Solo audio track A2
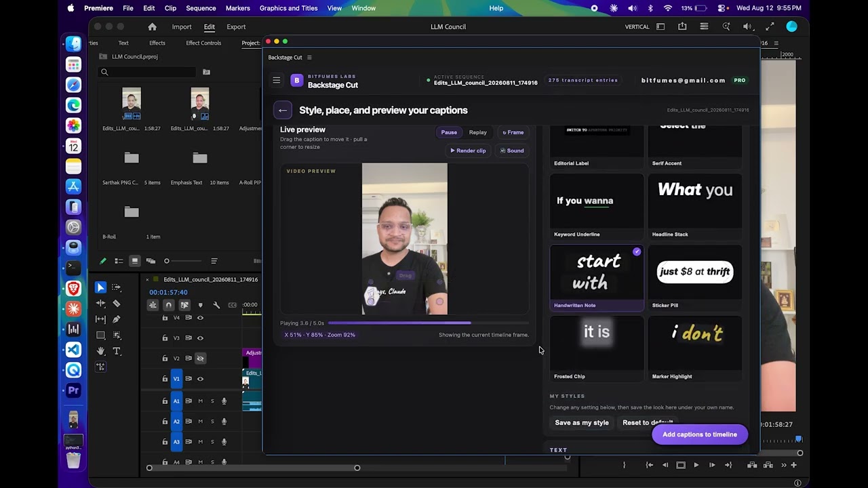The image size is (868, 488). click(212, 422)
